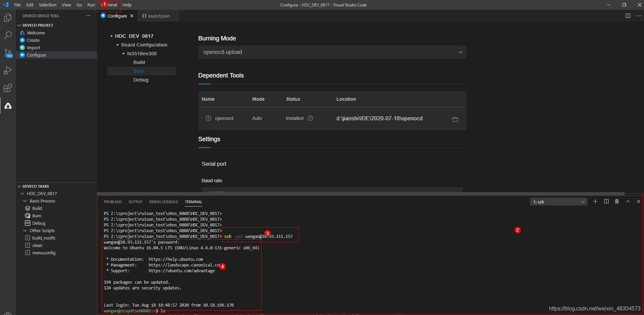The height and width of the screenshot is (315, 644).
Task: Open the terminal selector dropdown 1: ssh
Action: (x=558, y=202)
